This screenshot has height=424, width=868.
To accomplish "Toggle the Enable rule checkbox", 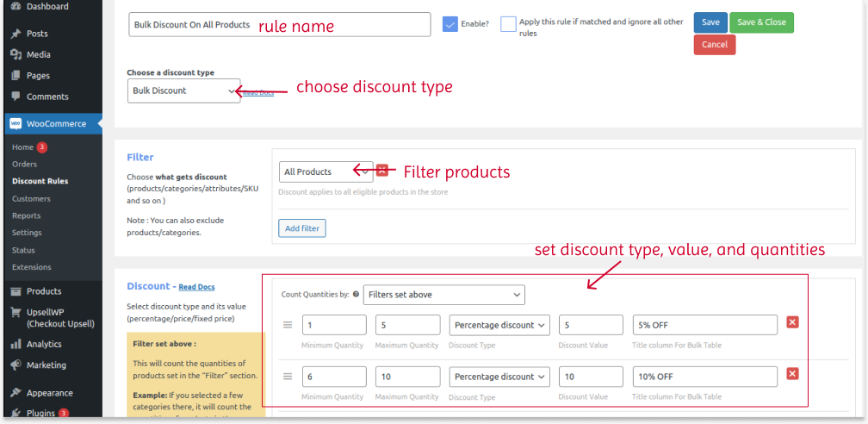I will pyautogui.click(x=449, y=24).
